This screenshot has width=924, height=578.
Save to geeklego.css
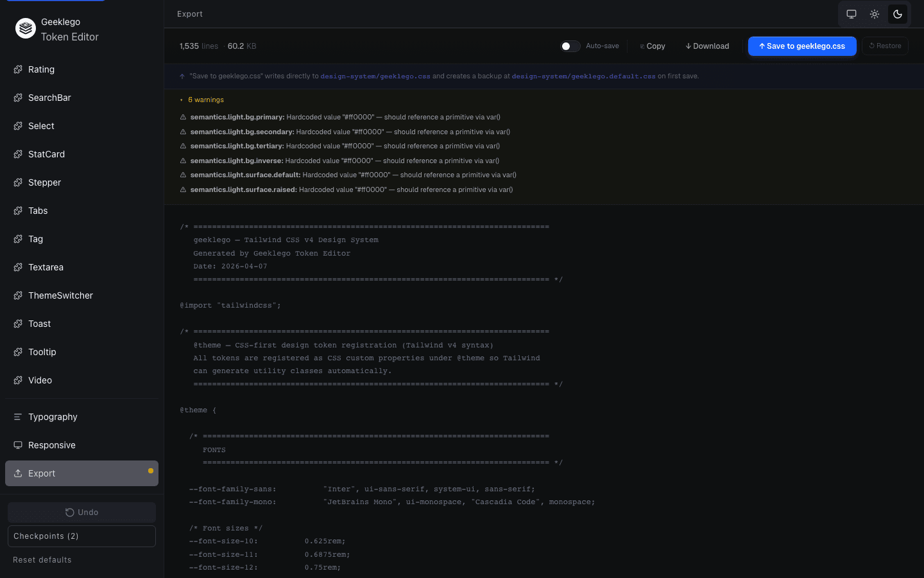(802, 46)
